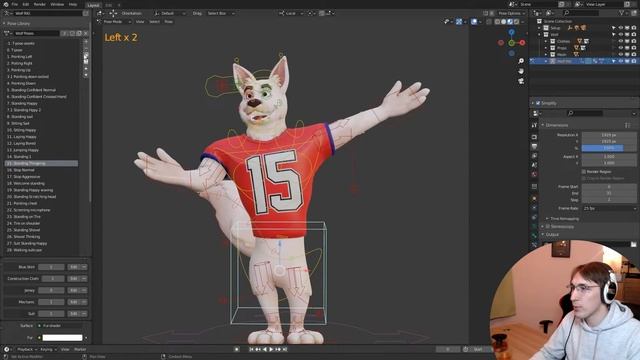The image size is (640, 360).
Task: Click the Edit button for Mechanic
Action: 73,302
